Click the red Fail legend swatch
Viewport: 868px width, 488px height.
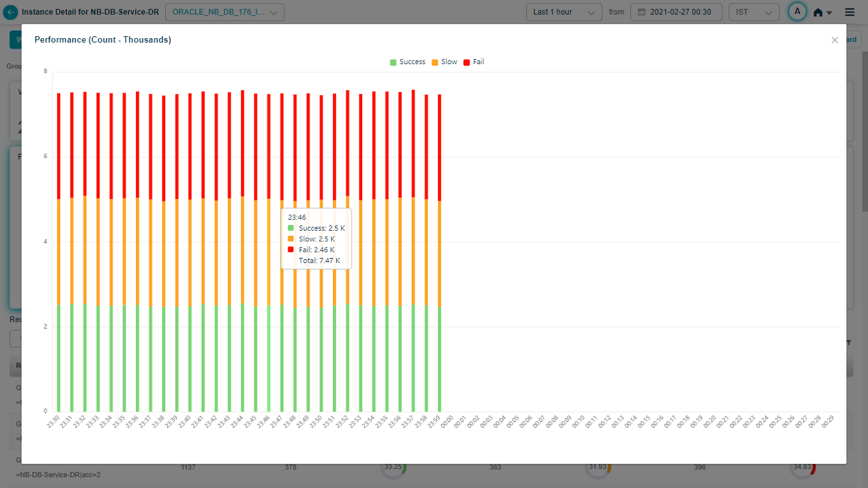point(467,62)
